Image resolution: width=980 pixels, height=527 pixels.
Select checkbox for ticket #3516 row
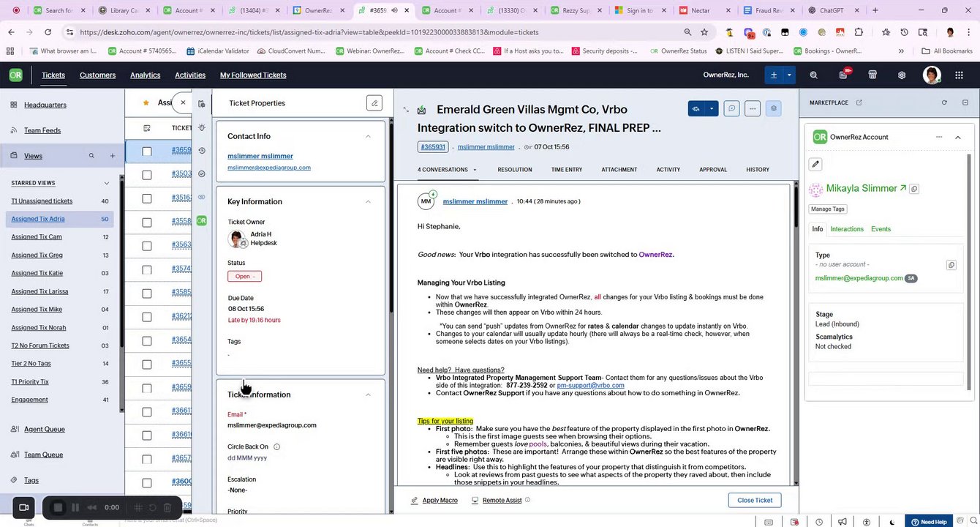point(147,198)
